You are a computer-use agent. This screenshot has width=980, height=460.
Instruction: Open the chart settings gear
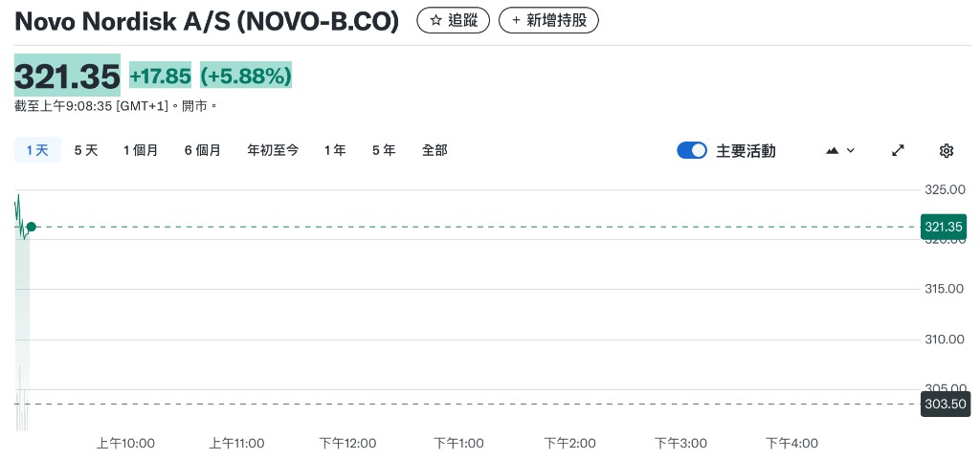947,150
